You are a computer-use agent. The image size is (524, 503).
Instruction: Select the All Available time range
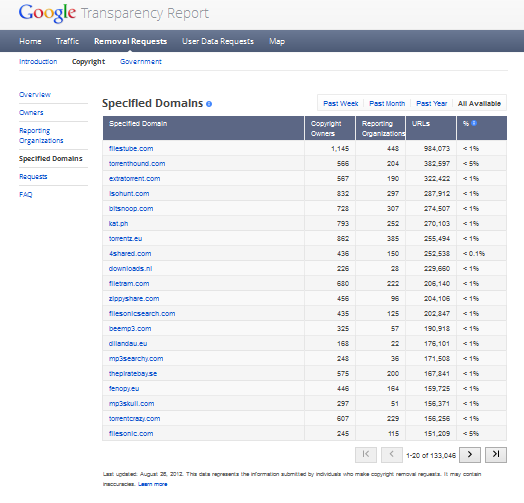[479, 104]
